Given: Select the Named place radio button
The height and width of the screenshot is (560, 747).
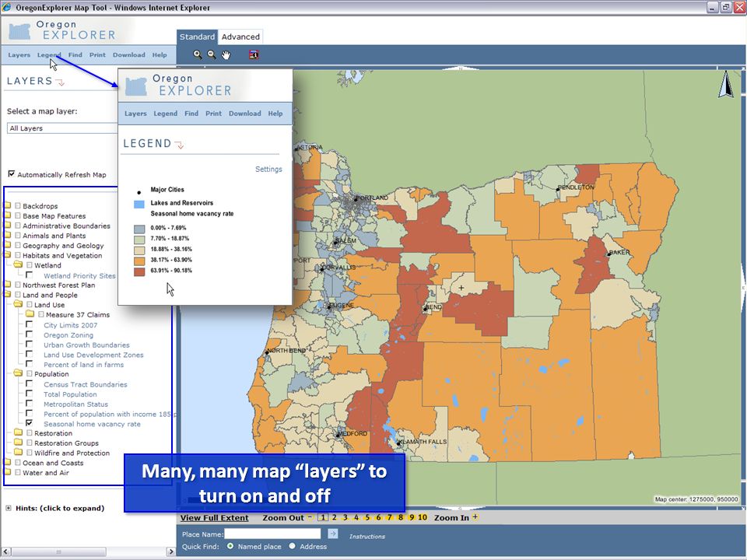Looking at the screenshot, I should click(x=230, y=546).
